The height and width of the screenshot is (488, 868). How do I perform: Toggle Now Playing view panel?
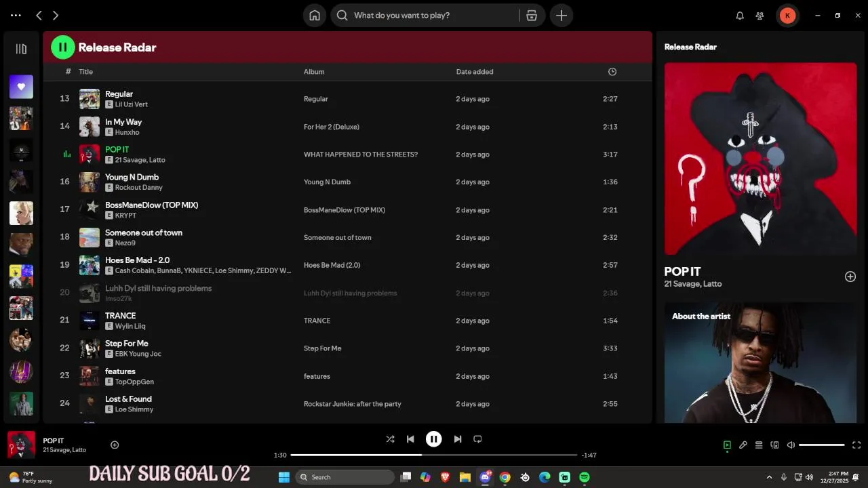(727, 445)
